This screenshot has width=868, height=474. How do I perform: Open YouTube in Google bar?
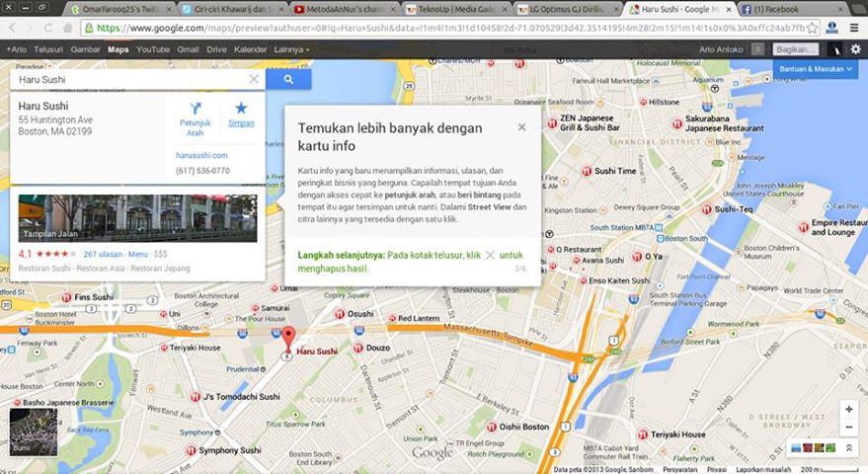tap(153, 49)
